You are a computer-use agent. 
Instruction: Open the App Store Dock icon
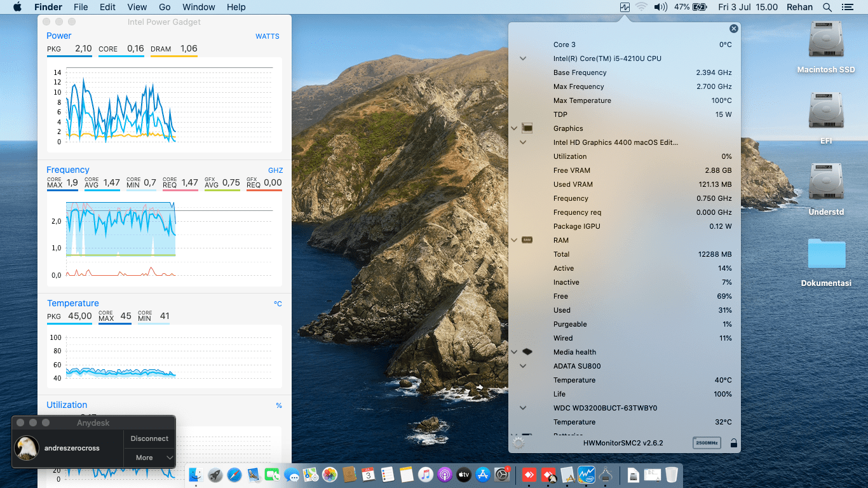tap(482, 475)
